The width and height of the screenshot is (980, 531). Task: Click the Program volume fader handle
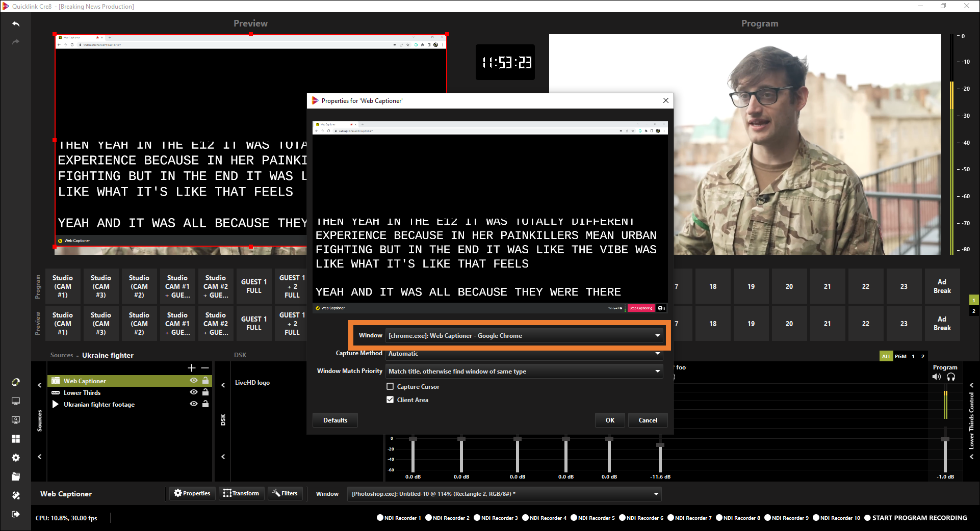pos(945,439)
